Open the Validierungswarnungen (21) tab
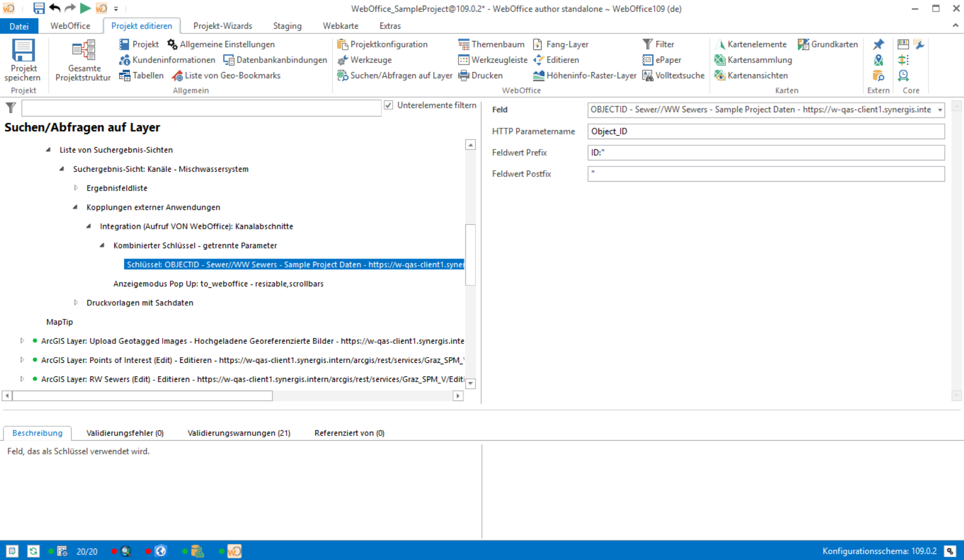This screenshot has width=964, height=560. tap(239, 433)
